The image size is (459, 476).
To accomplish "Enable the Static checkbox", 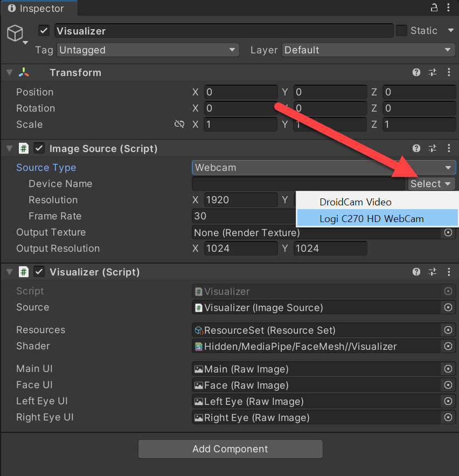I will click(x=401, y=30).
